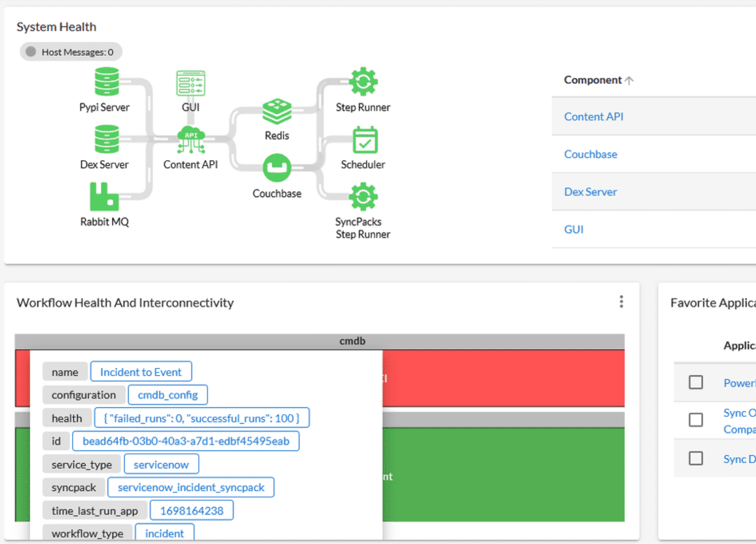Toggle Component column sort arrow
This screenshot has width=756, height=544.
tap(630, 80)
